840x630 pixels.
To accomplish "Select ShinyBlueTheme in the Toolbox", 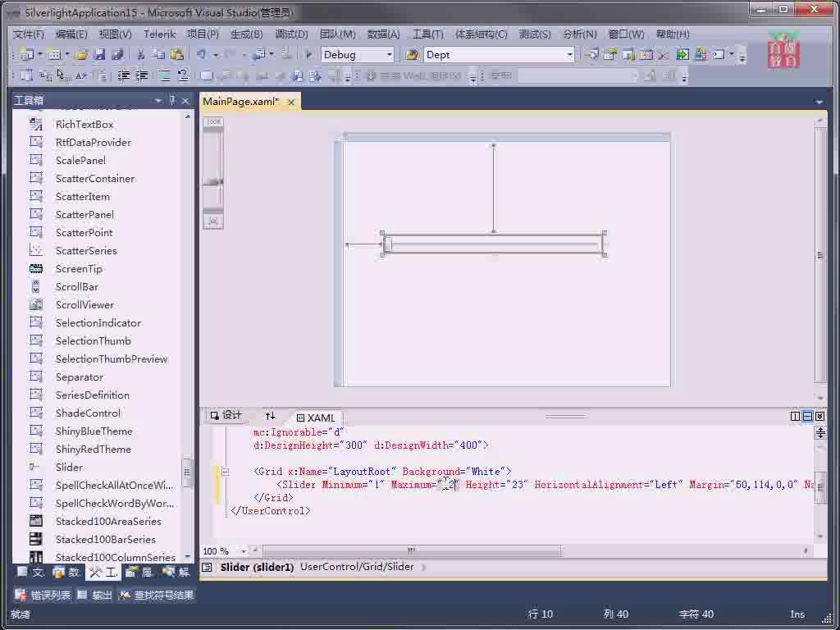I will [94, 431].
